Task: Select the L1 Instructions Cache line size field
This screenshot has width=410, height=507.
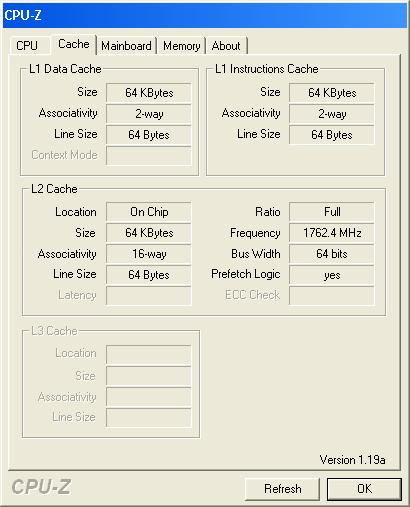Action: pyautogui.click(x=332, y=135)
